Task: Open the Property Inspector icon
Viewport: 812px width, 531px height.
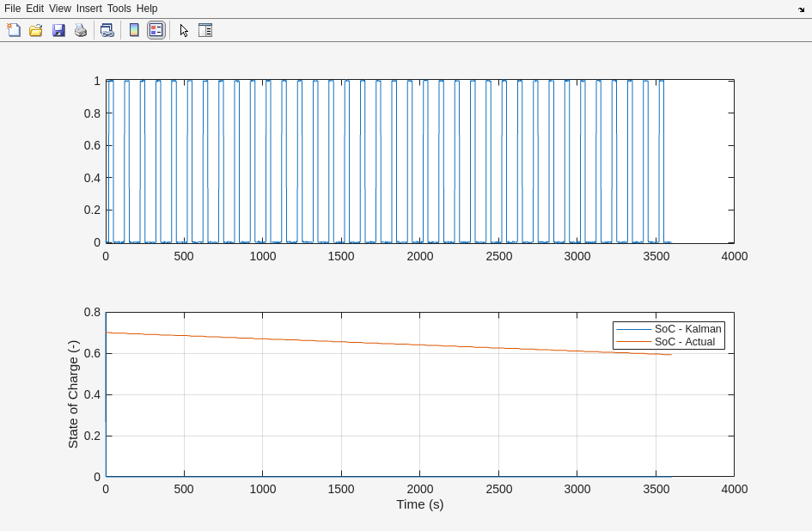Action: [205, 30]
